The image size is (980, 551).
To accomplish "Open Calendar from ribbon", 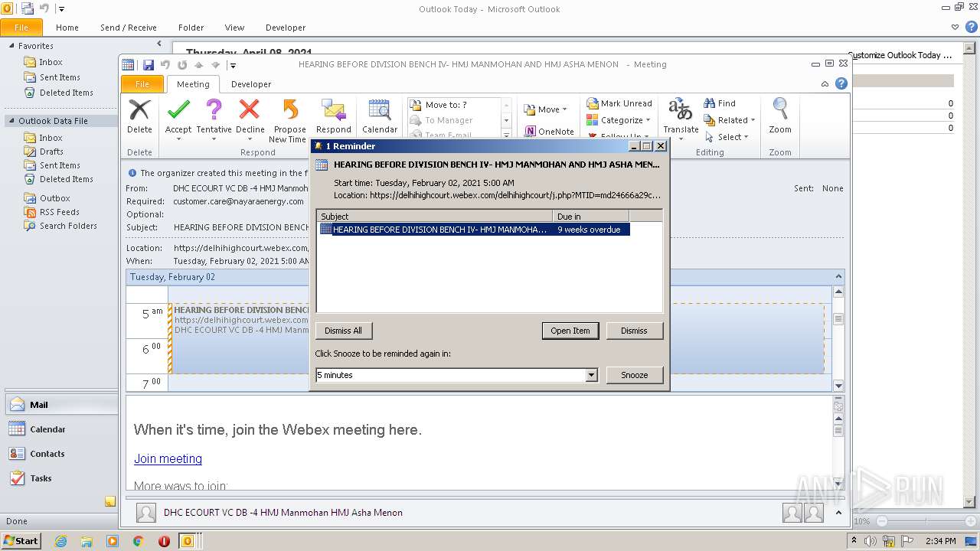I will (x=380, y=117).
